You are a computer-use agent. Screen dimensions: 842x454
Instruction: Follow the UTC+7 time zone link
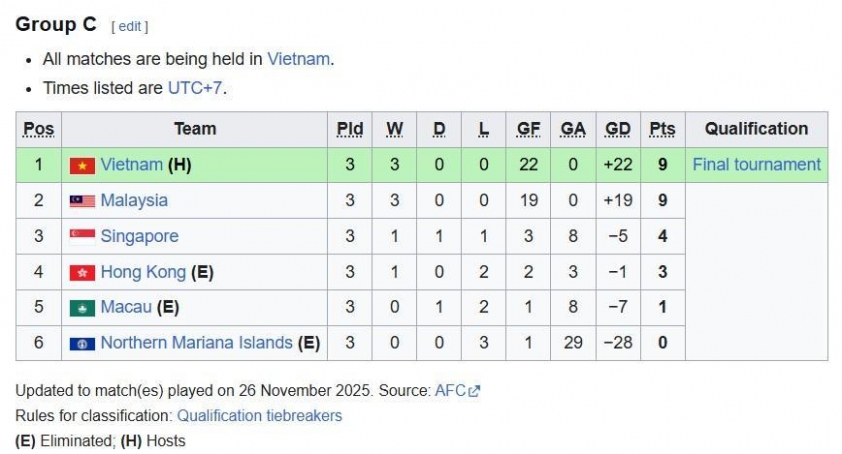195,88
